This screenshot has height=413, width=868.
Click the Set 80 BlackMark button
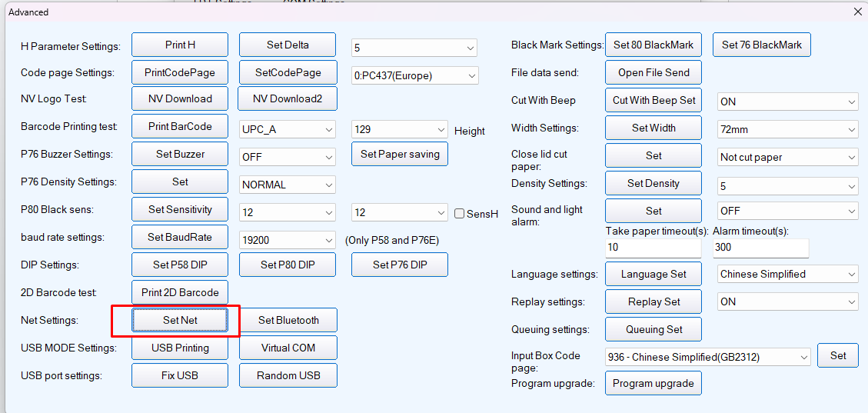pos(653,45)
